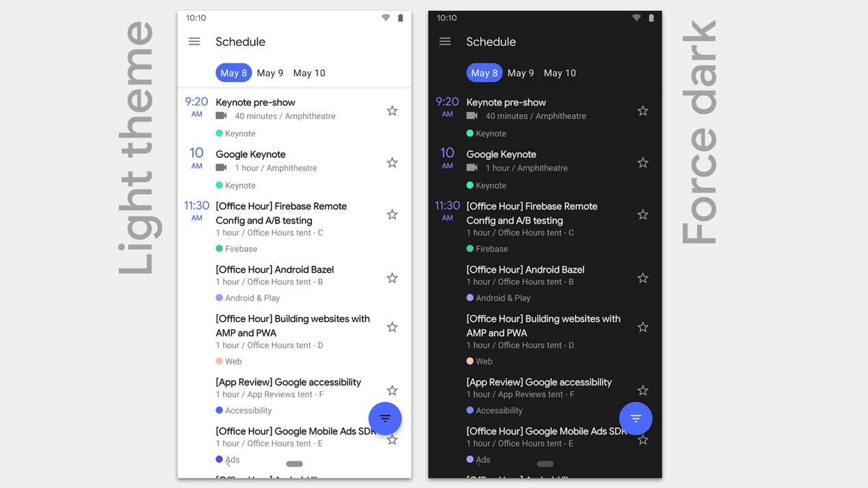Star Google Mobile Ads SDK, light theme

[392, 440]
